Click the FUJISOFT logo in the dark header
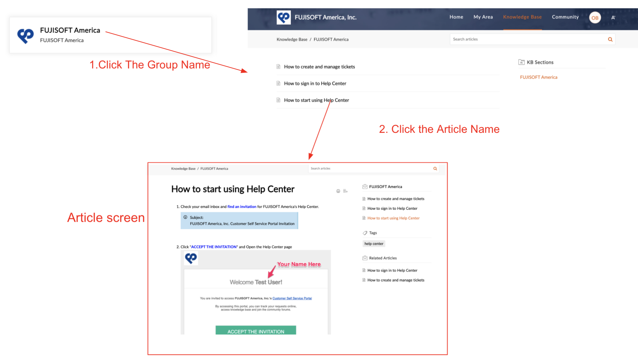The height and width of the screenshot is (364, 638). point(283,17)
